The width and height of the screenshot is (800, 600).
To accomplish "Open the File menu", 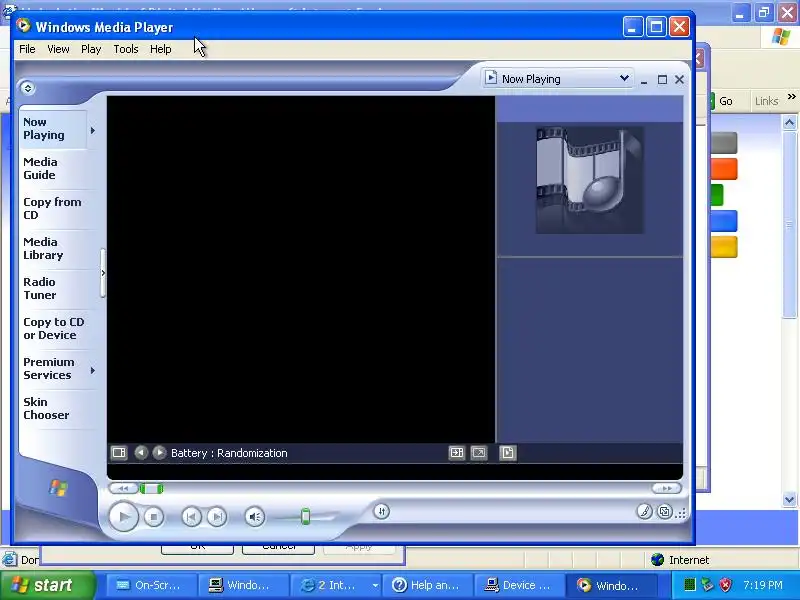I will [27, 49].
